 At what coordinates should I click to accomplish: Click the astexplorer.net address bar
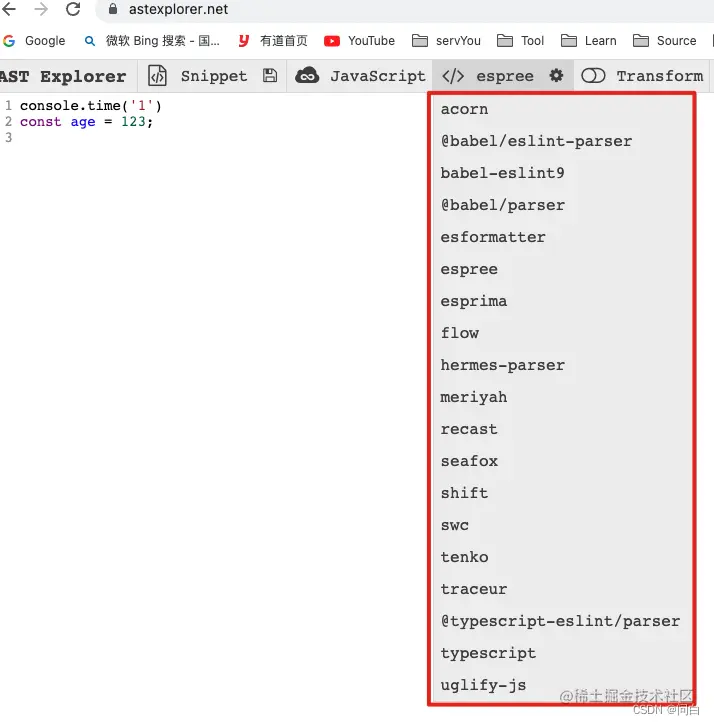(407, 9)
